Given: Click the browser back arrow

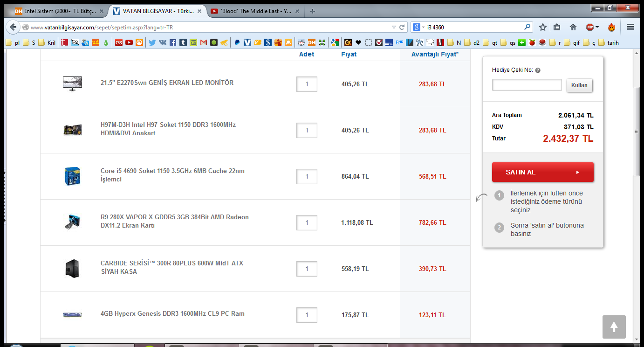Looking at the screenshot, I should (13, 27).
